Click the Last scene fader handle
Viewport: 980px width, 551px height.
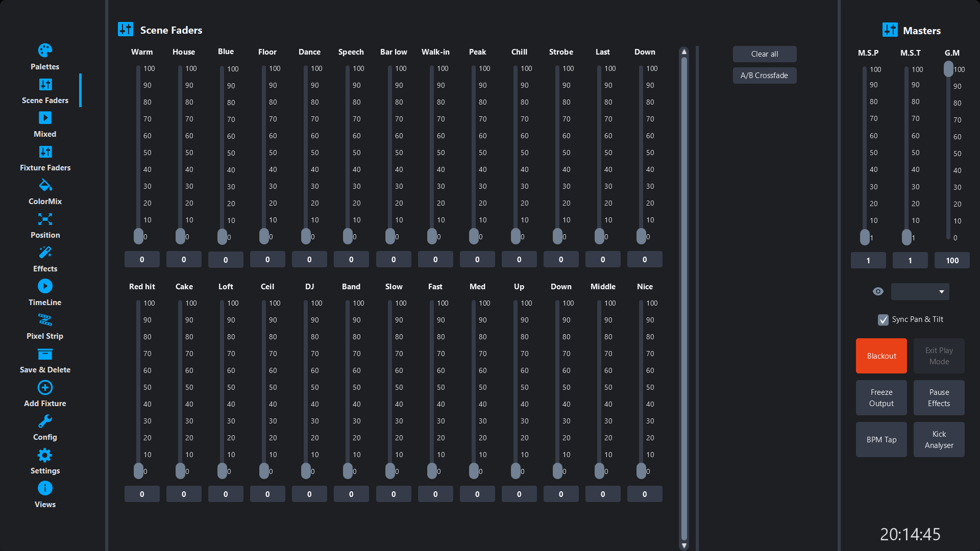click(x=599, y=236)
